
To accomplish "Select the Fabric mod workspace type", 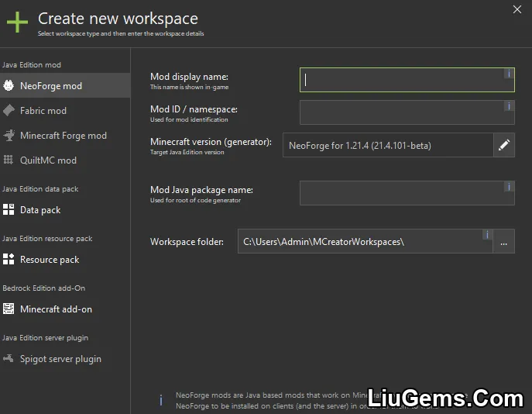I will coord(65,110).
